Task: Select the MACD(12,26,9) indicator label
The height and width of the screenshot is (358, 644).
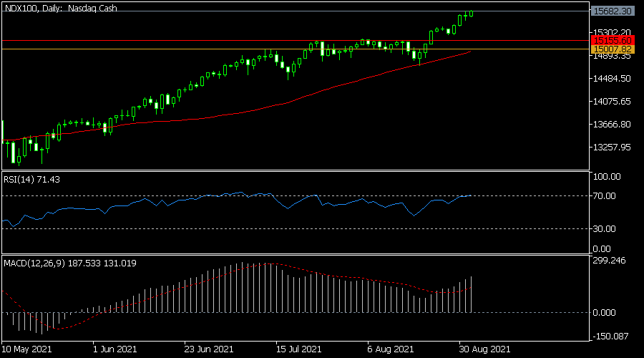Action: coord(70,263)
